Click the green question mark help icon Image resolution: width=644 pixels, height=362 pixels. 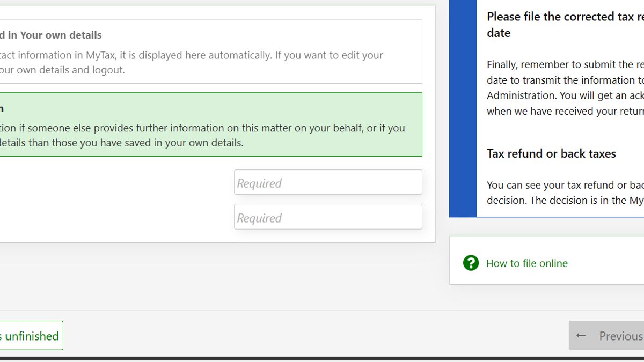pos(471,263)
